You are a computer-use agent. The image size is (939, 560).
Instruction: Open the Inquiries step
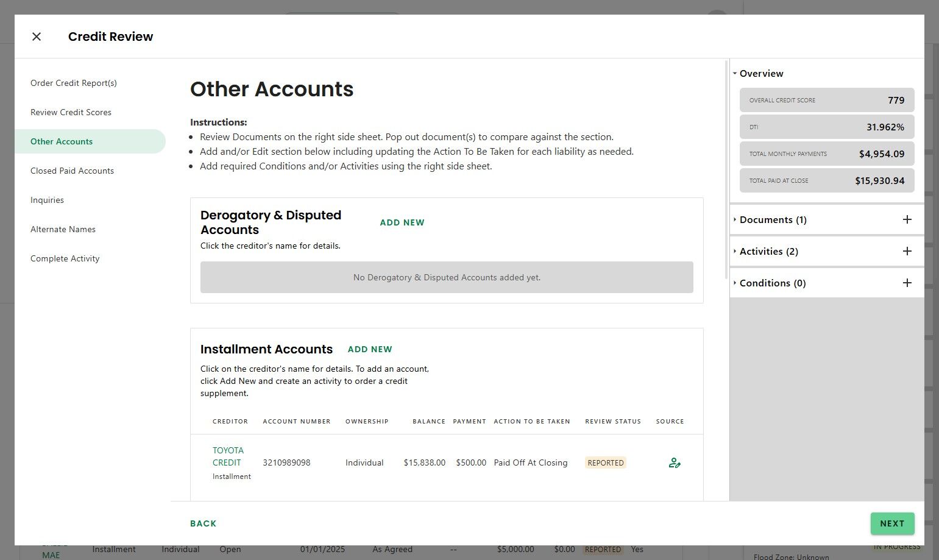pos(47,200)
